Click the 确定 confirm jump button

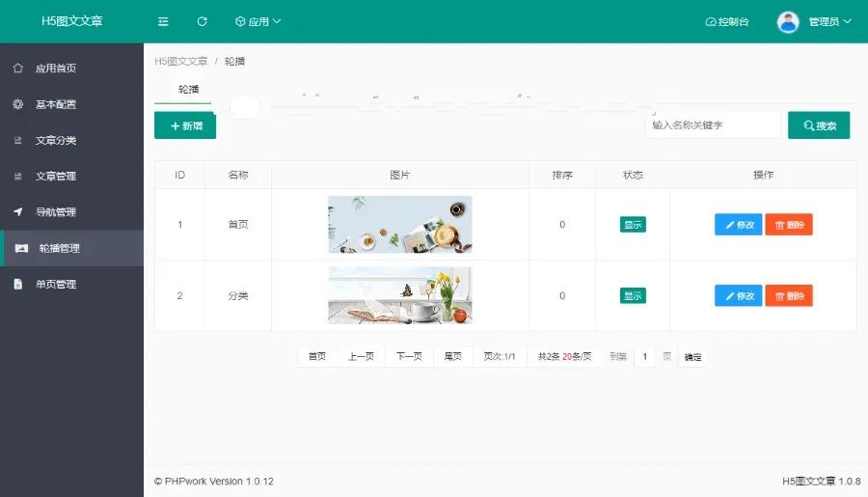(x=692, y=357)
